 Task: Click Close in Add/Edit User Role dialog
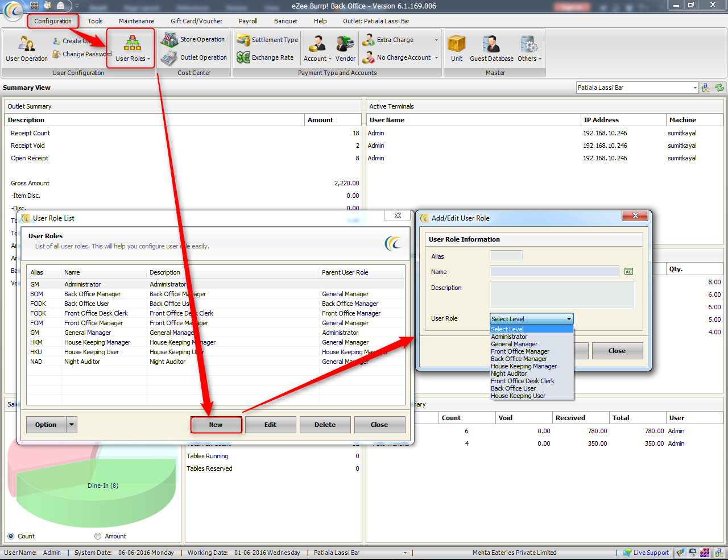point(617,351)
